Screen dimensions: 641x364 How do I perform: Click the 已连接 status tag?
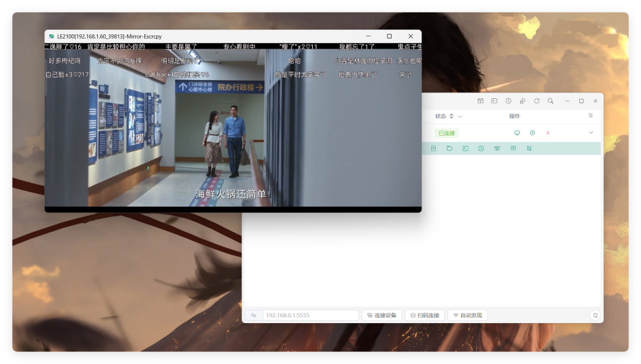click(447, 133)
